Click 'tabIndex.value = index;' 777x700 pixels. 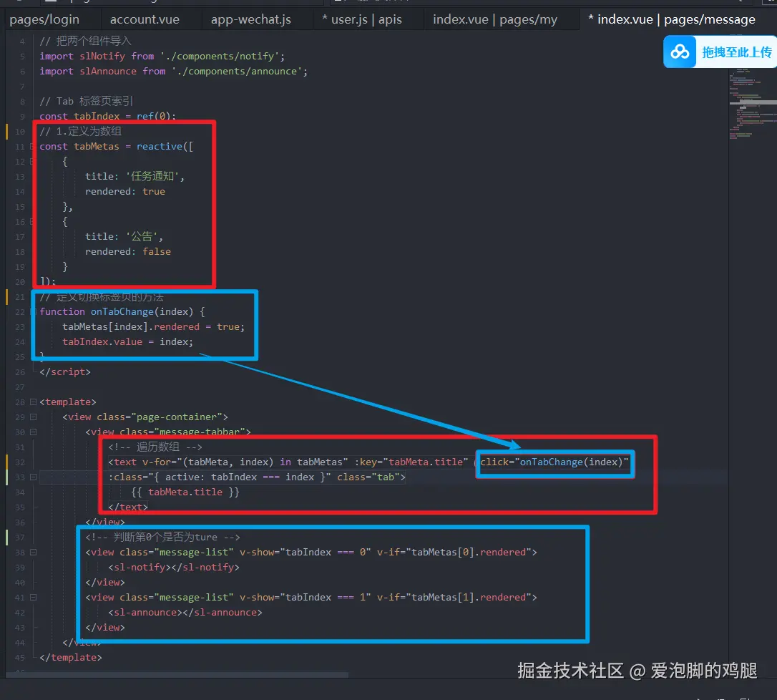(x=127, y=341)
